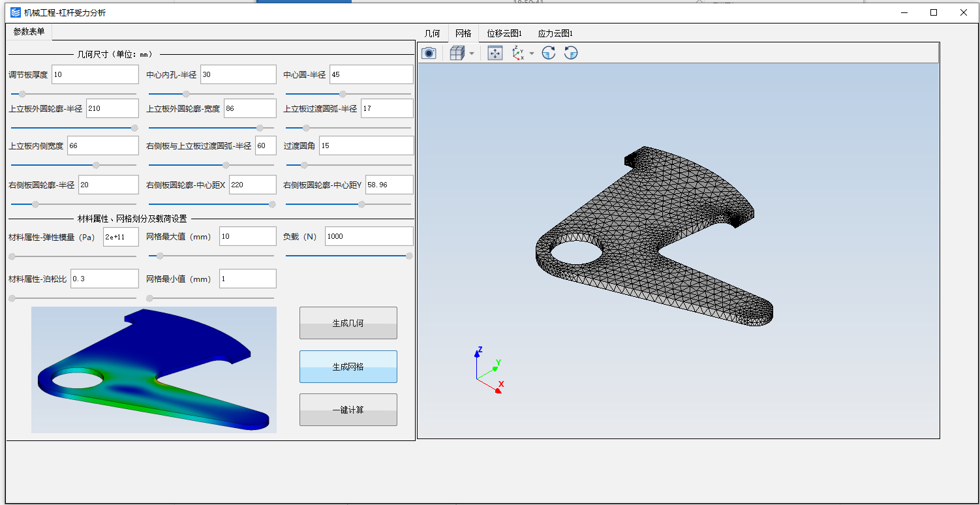Open the 应力云图1 tab
Image resolution: width=980 pixels, height=505 pixels.
point(555,33)
